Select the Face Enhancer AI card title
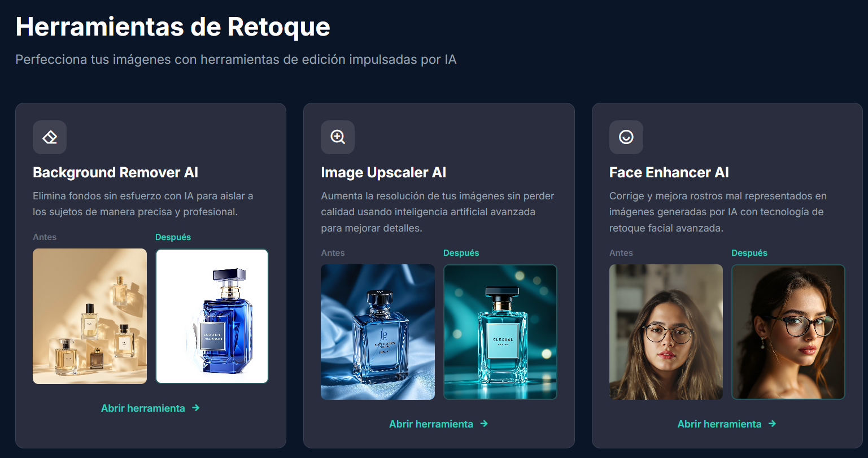868x458 pixels. pos(669,172)
